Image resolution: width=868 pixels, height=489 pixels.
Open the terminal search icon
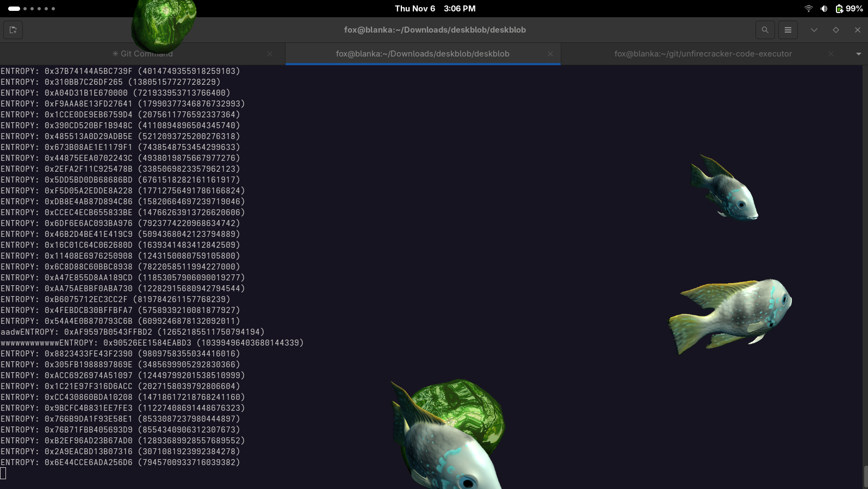765,30
